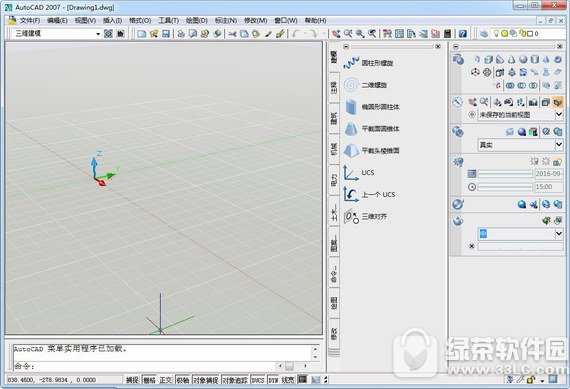Screen dimensions: 570x389
Task: Open the 文件(F) menu
Action: coord(29,21)
